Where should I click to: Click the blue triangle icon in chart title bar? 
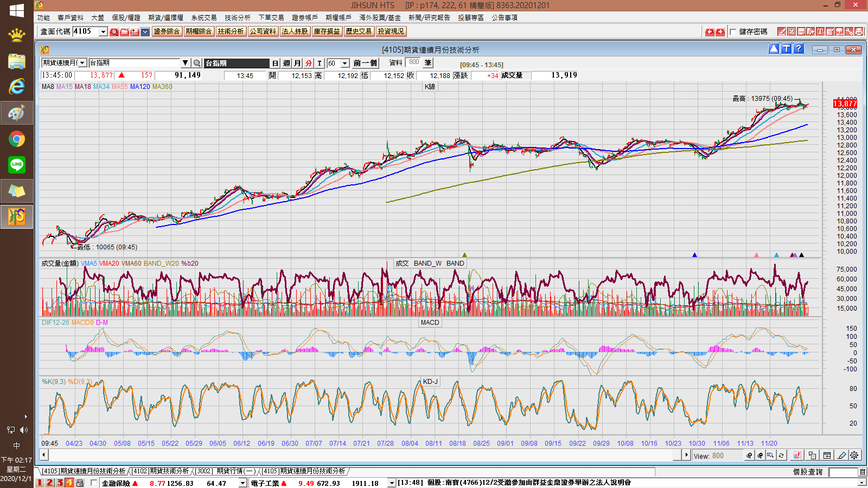click(x=774, y=49)
